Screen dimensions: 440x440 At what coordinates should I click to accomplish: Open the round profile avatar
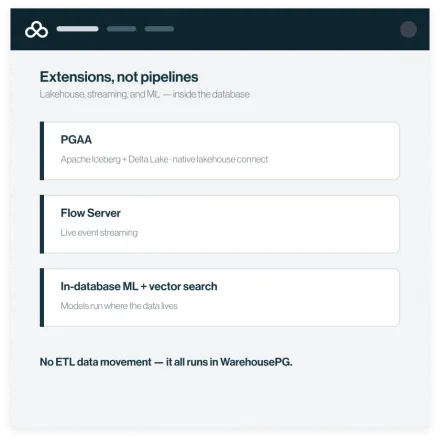(408, 29)
